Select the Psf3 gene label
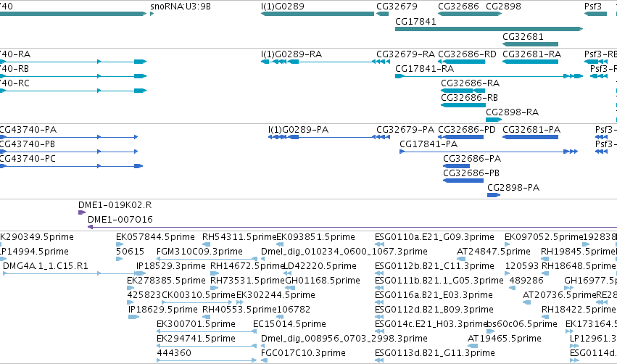The height and width of the screenshot is (364, 617). tap(593, 7)
